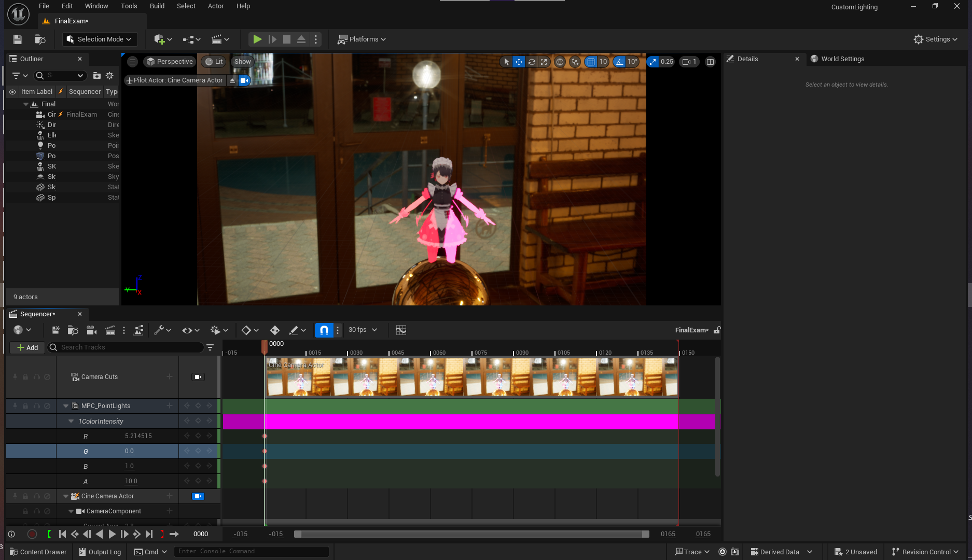Choose the select (arrow) tool in viewport
Image resolution: width=972 pixels, height=560 pixels.
tap(506, 62)
